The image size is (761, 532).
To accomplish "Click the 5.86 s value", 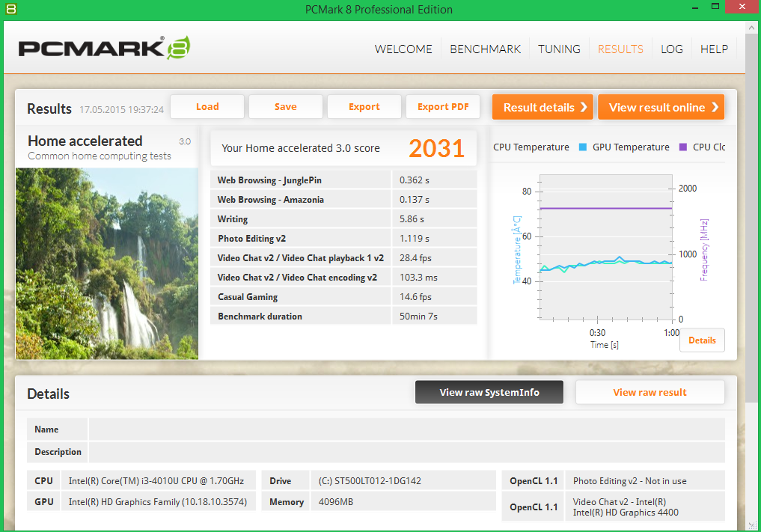I will tap(412, 219).
